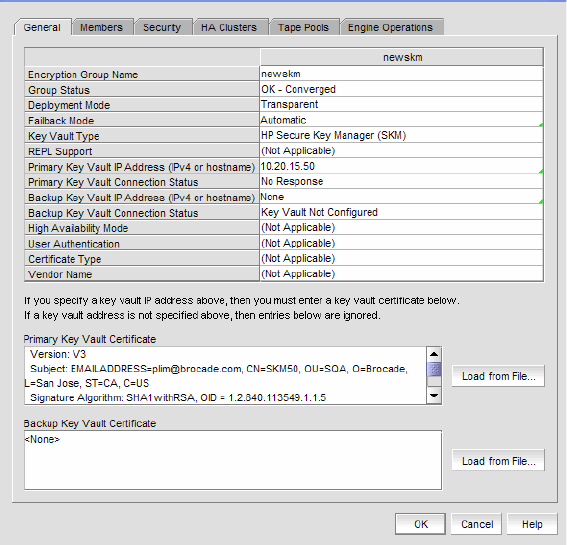Click the newskm column header
This screenshot has height=545, width=567.
pos(402,57)
